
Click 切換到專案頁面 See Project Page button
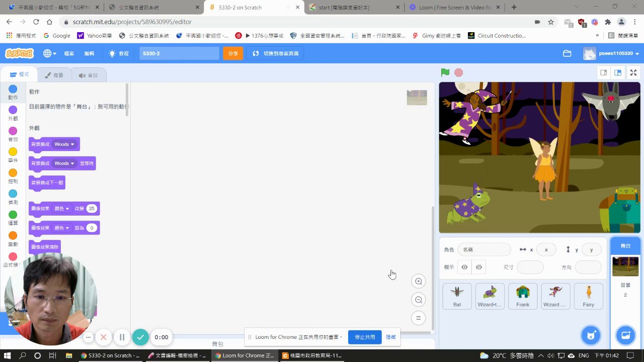(275, 53)
